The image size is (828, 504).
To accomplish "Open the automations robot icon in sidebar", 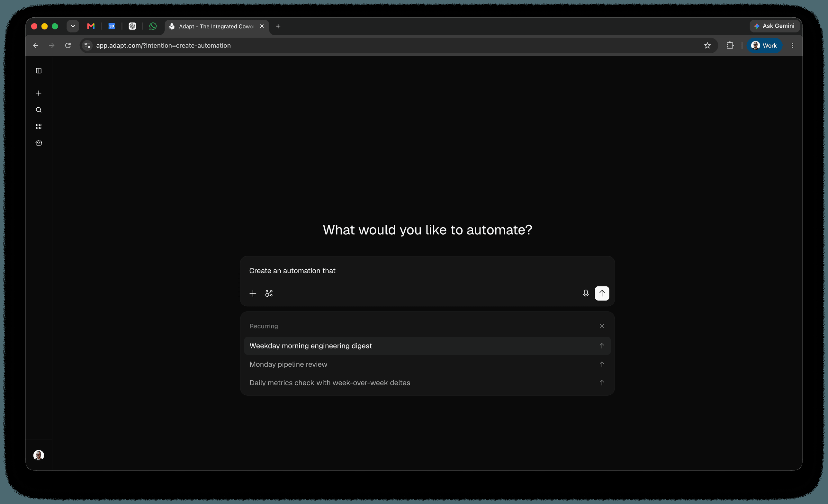I will [39, 143].
